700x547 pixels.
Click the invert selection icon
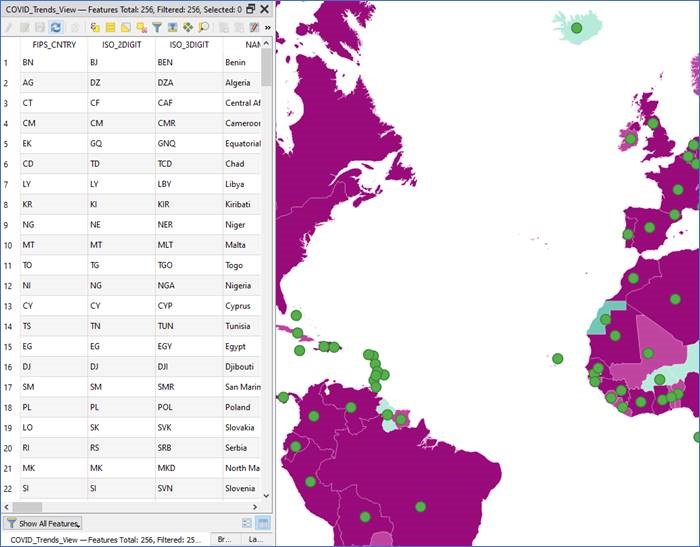pos(126,28)
